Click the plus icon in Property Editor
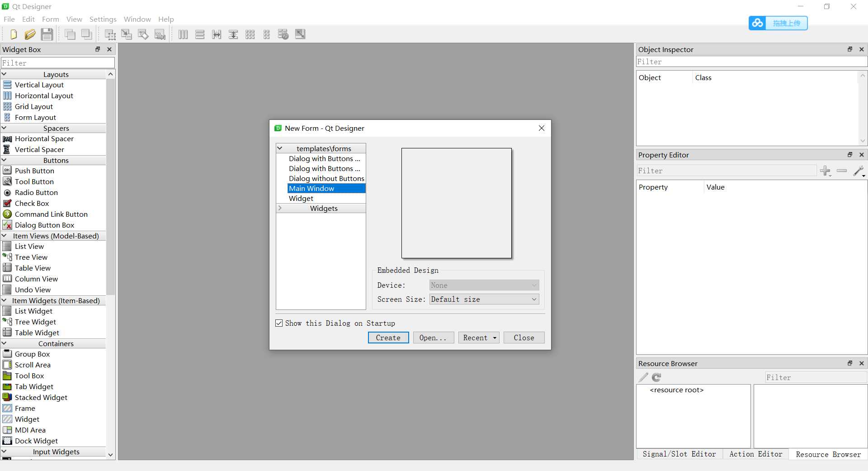The height and width of the screenshot is (471, 868). click(826, 171)
